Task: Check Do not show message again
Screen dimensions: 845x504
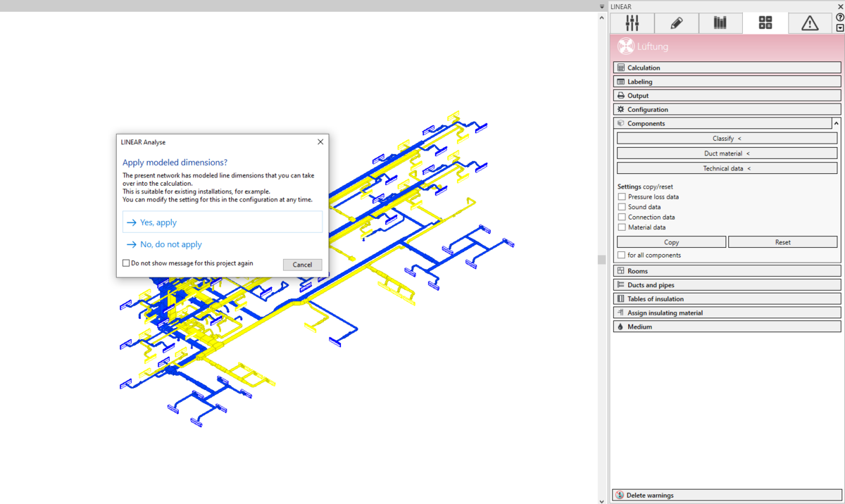Action: coord(126,263)
